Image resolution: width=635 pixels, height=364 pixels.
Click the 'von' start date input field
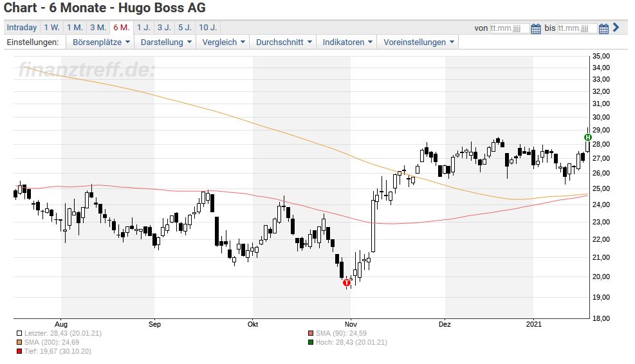pyautogui.click(x=510, y=28)
